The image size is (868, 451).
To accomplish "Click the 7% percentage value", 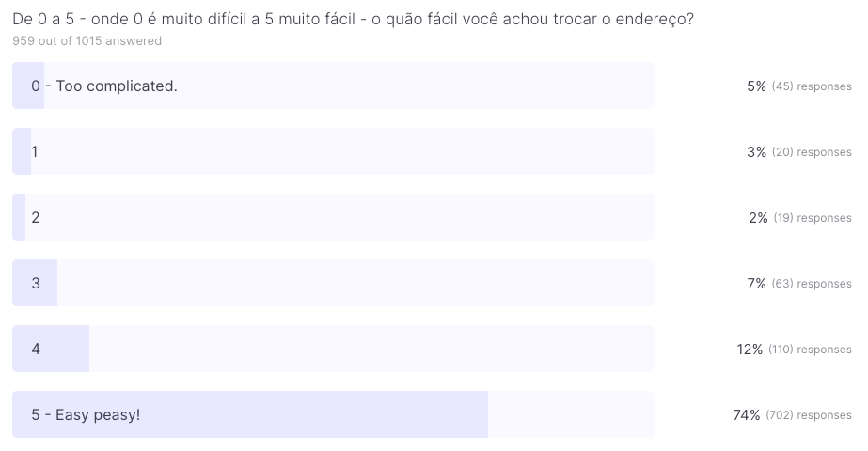I will click(x=756, y=284).
